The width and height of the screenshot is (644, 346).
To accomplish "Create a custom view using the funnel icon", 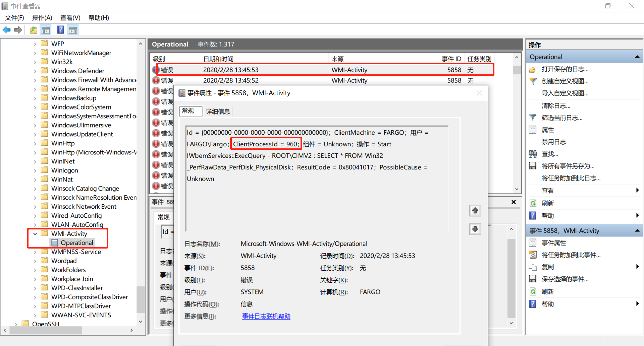I will coord(533,81).
